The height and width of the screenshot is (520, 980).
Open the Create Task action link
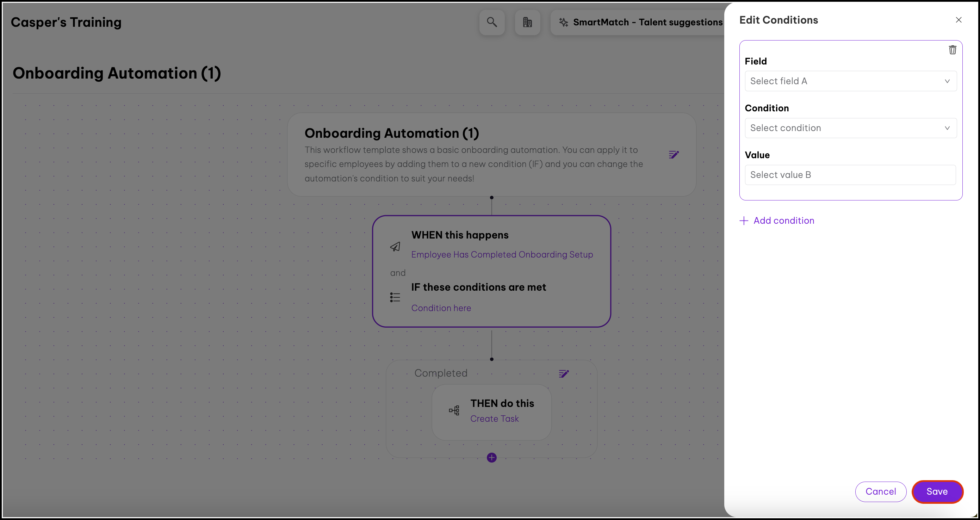pyautogui.click(x=494, y=419)
